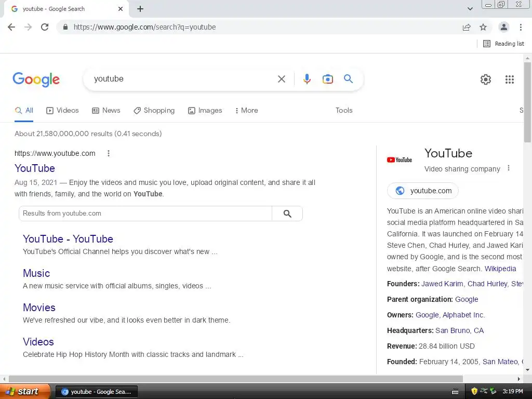Open the YouTube - YouTube sitelink
Screen dimensions: 532x399
coord(68,239)
